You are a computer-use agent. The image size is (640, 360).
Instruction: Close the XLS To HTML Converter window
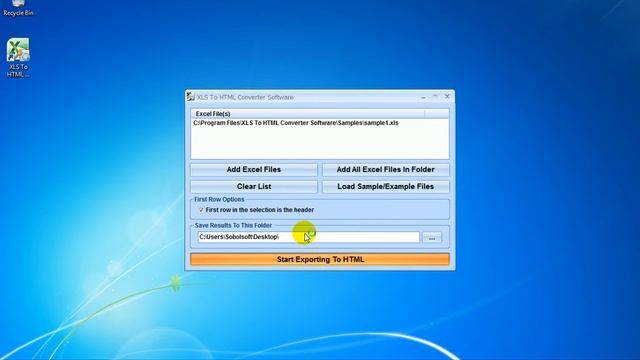(x=447, y=97)
